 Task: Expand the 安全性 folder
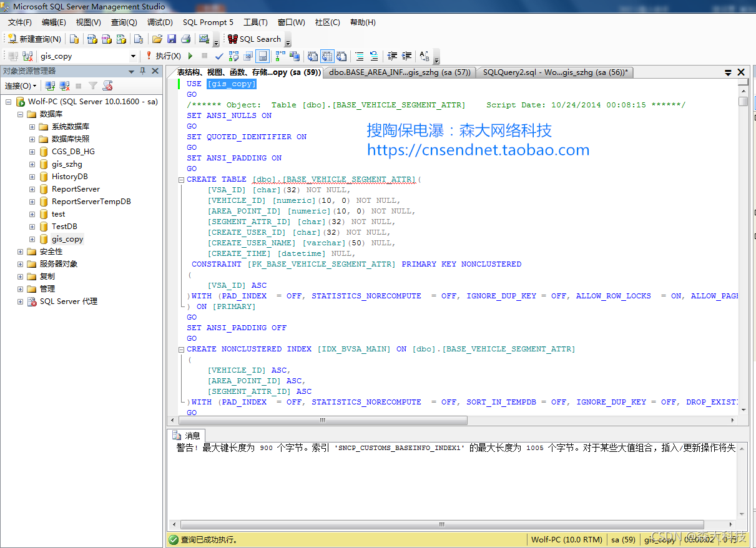click(20, 252)
